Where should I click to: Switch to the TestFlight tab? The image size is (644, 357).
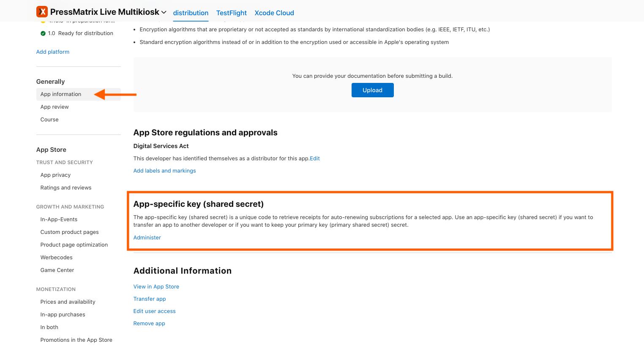232,13
